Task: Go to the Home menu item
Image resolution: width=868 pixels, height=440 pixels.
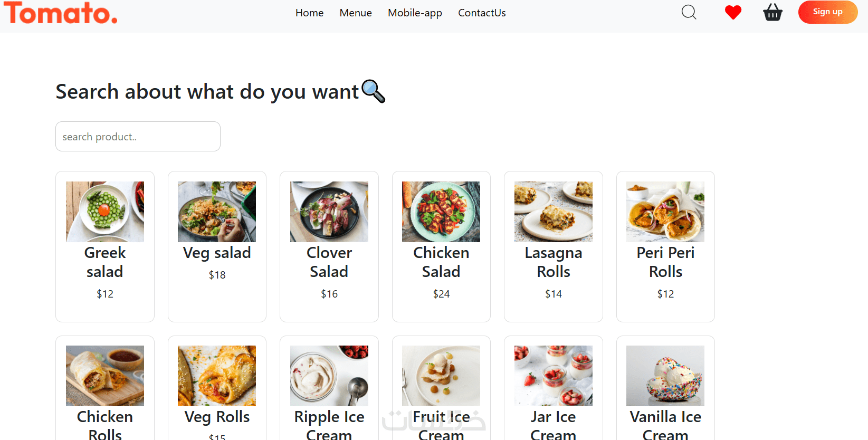Action: point(309,13)
